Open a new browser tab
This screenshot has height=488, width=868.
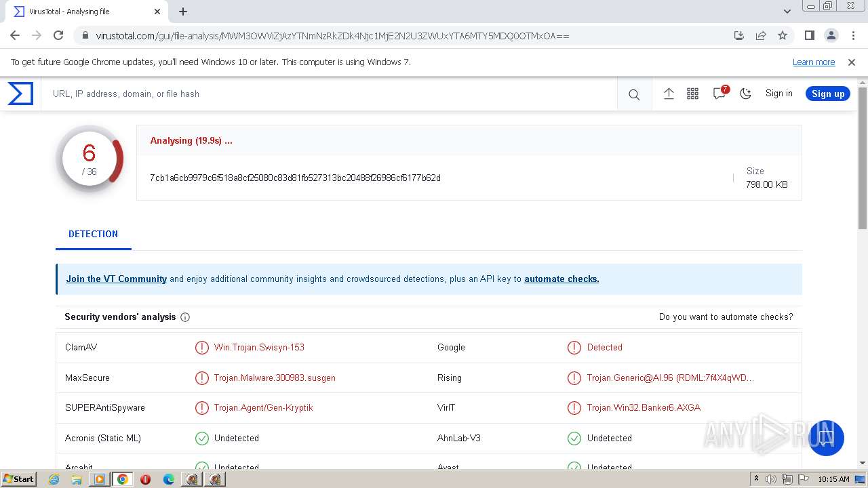[x=183, y=12]
